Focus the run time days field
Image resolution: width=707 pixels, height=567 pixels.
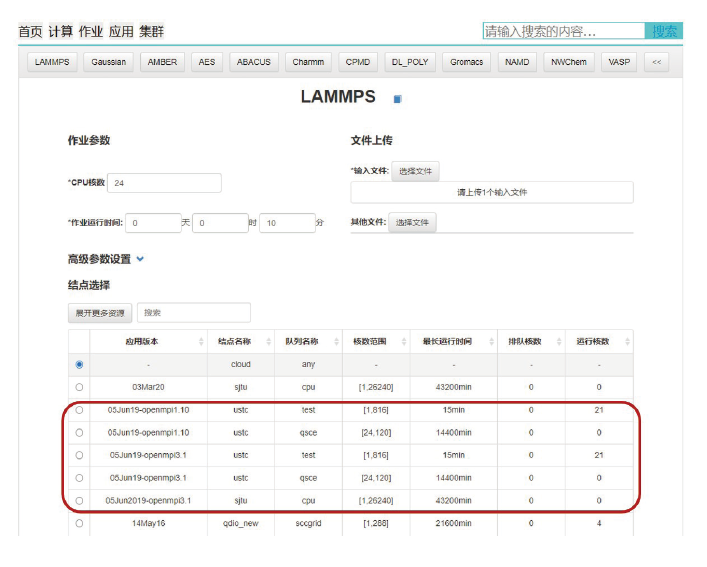[153, 223]
